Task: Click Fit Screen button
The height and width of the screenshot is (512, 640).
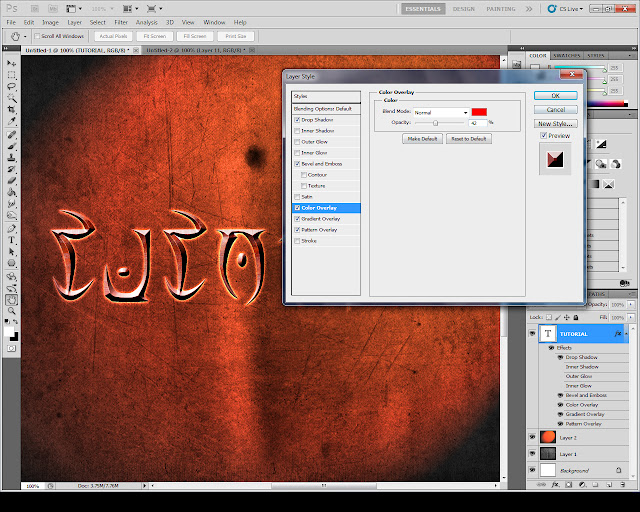Action: tap(155, 36)
